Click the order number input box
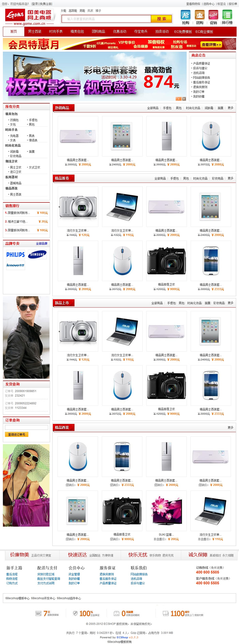239x644 pixels. [x=26, y=427]
